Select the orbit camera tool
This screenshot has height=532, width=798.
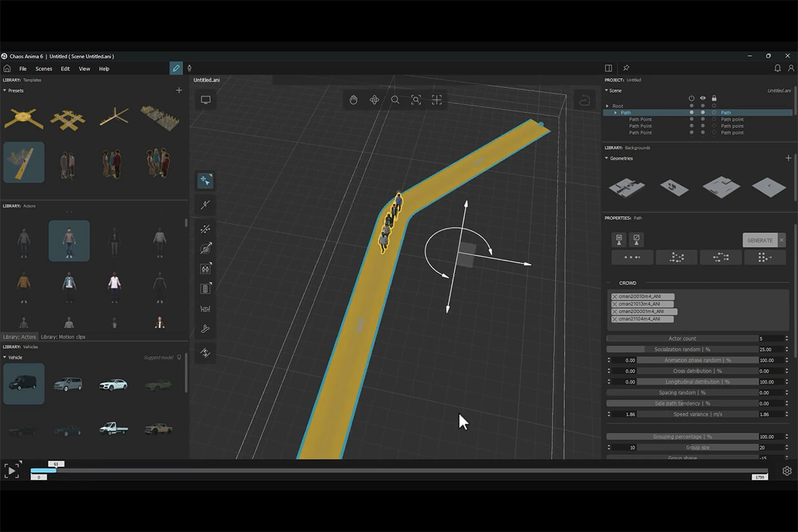(x=374, y=100)
